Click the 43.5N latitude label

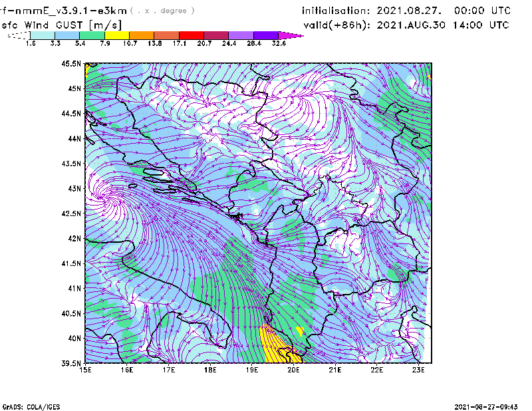tap(71, 164)
